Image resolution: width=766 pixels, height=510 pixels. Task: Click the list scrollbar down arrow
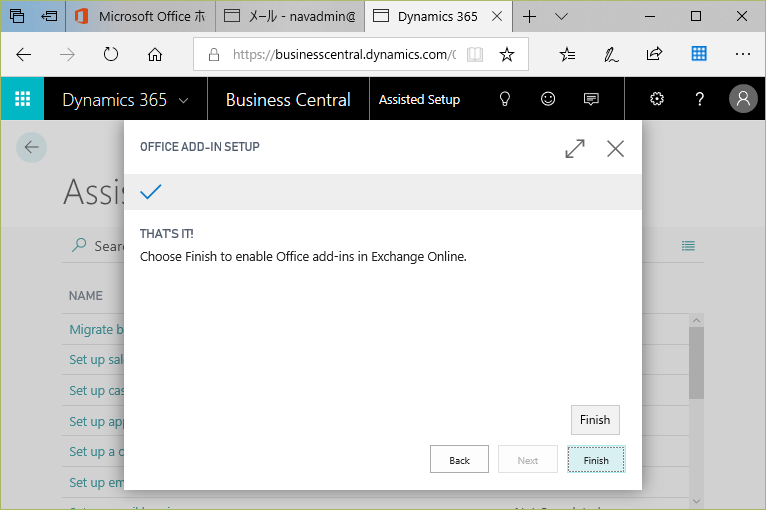(697, 501)
